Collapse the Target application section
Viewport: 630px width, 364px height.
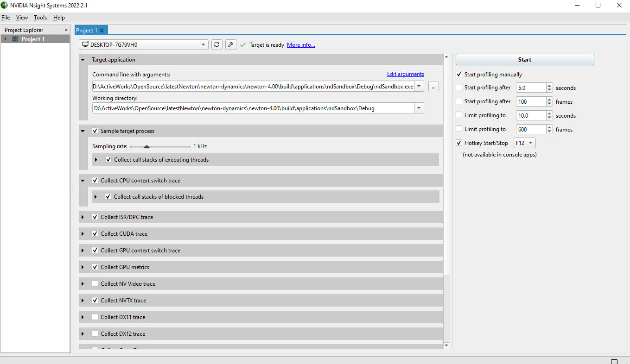pyautogui.click(x=83, y=60)
